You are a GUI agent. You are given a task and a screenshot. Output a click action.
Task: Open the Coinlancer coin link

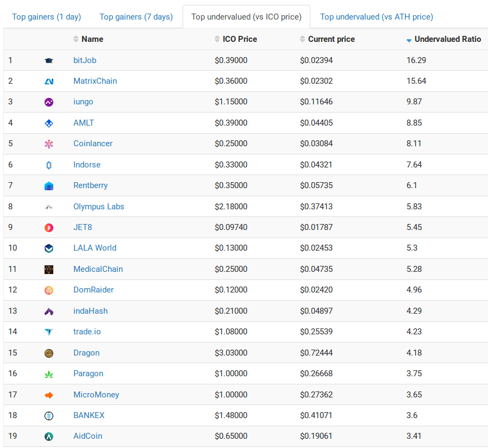point(93,144)
